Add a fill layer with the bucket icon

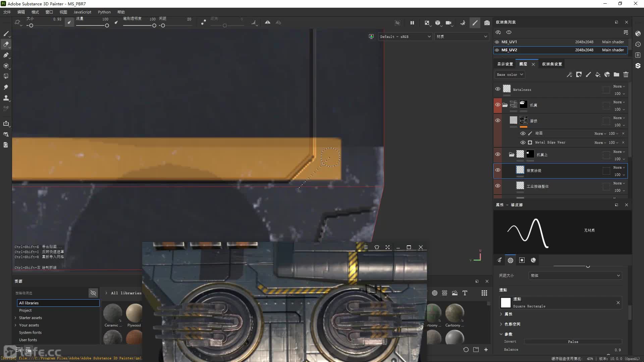[597, 74]
